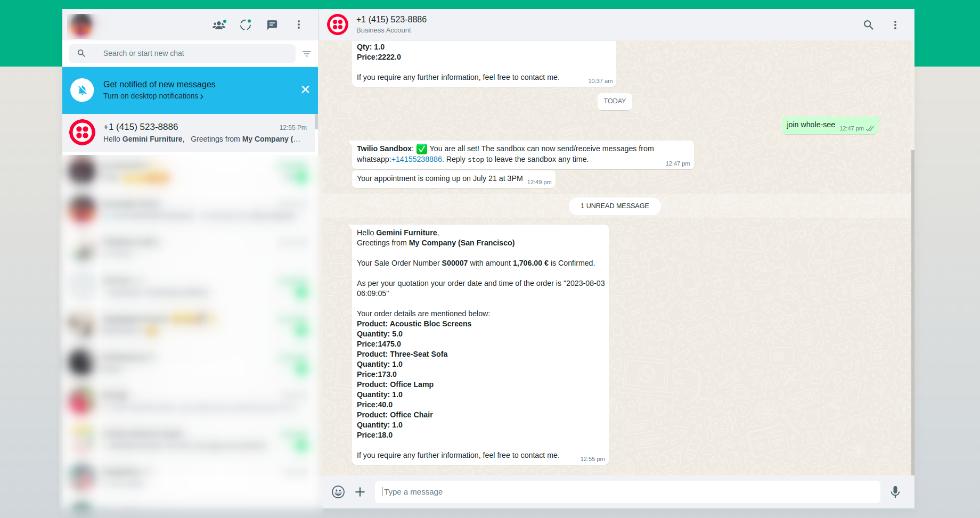Click the 'Price:2222.0' text in top message
Viewport: 980px width, 518px height.
pyautogui.click(x=379, y=57)
